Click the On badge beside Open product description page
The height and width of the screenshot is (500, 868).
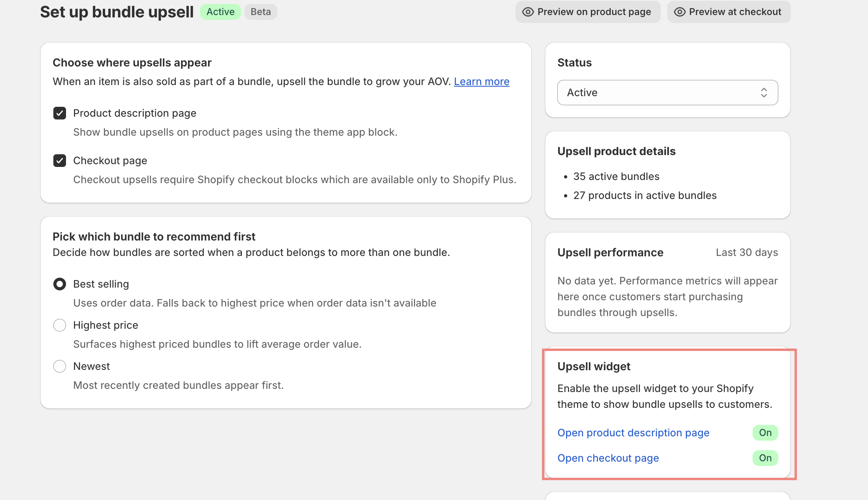click(x=765, y=433)
